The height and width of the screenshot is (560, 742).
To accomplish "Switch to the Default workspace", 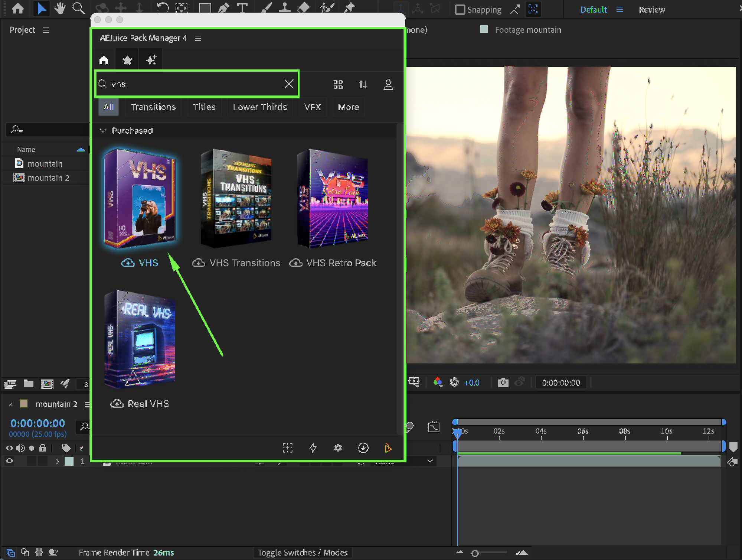I will tap(594, 10).
